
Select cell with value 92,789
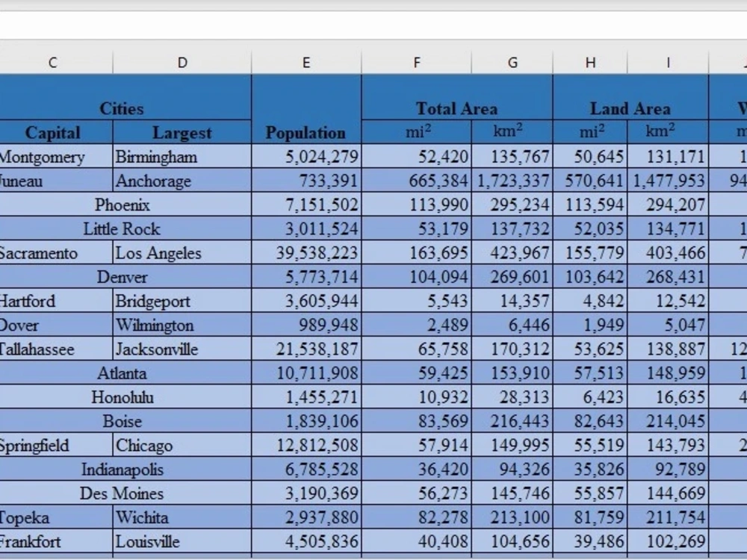tap(668, 469)
